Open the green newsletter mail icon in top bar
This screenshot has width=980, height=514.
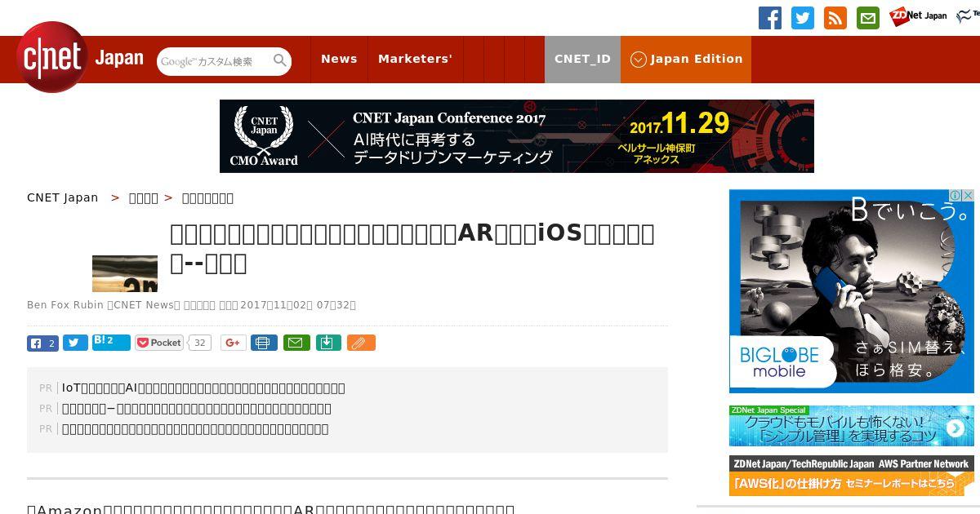(x=868, y=18)
